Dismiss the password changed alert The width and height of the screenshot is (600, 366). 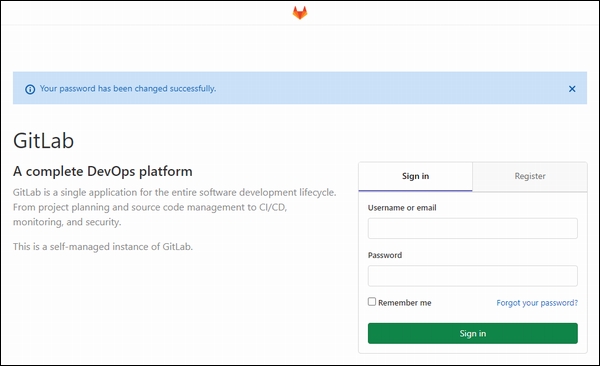(572, 89)
